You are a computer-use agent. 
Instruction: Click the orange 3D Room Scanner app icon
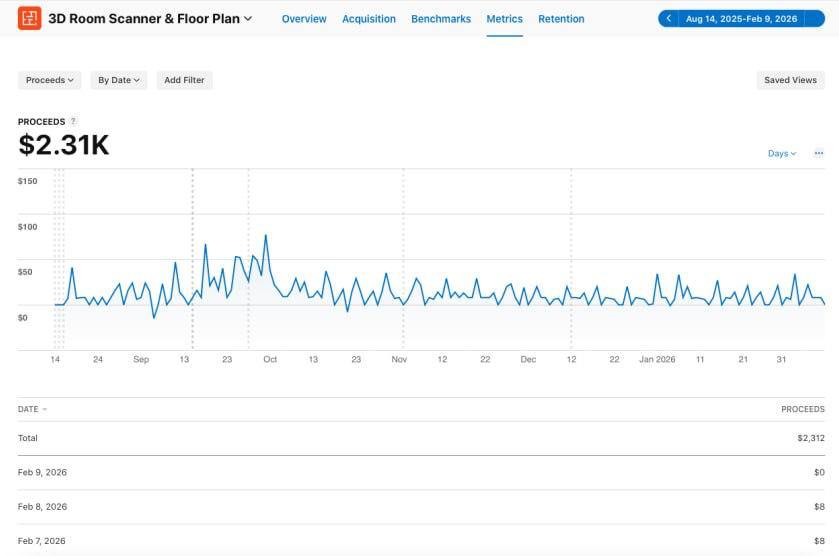30,18
